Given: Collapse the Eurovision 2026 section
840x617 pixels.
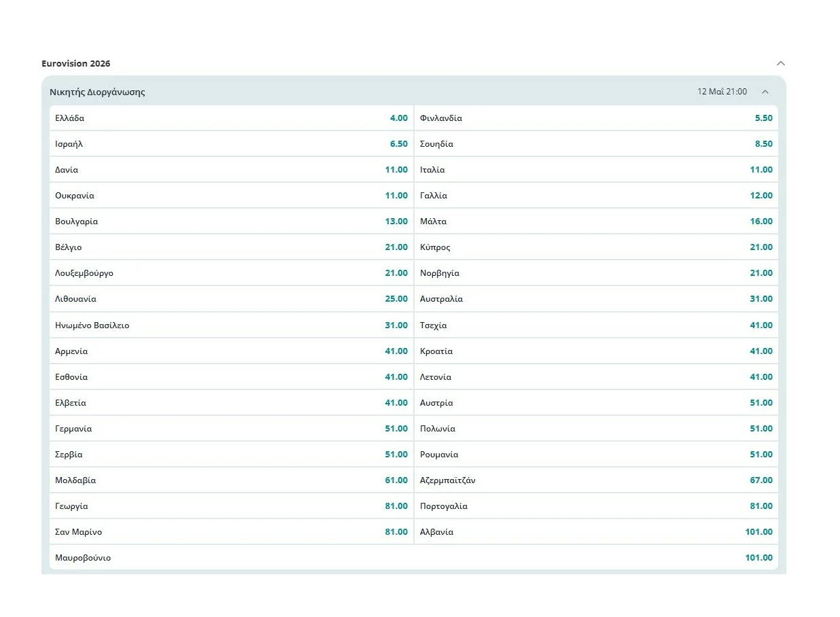Looking at the screenshot, I should 780,63.
